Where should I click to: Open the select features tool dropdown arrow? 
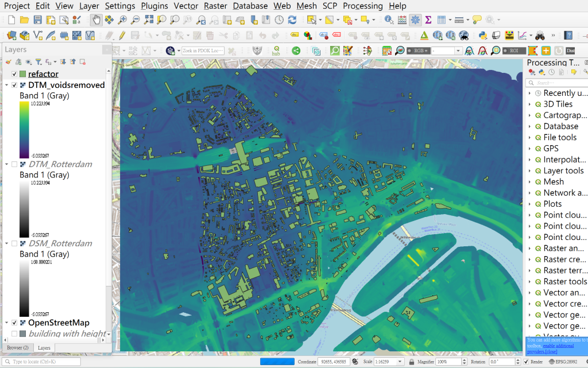click(320, 20)
